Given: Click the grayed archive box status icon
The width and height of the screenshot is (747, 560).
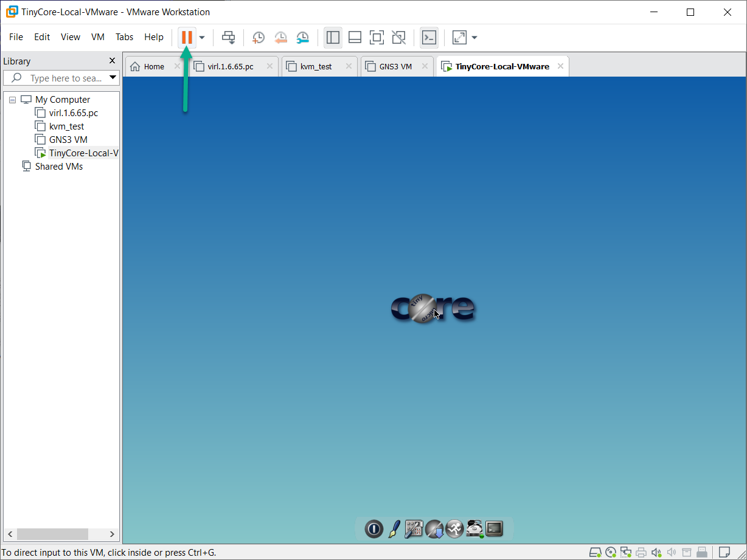Looking at the screenshot, I should click(687, 553).
